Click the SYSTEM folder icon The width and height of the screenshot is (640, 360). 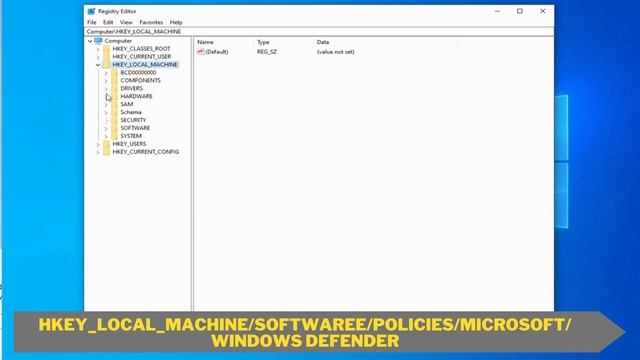coord(114,136)
